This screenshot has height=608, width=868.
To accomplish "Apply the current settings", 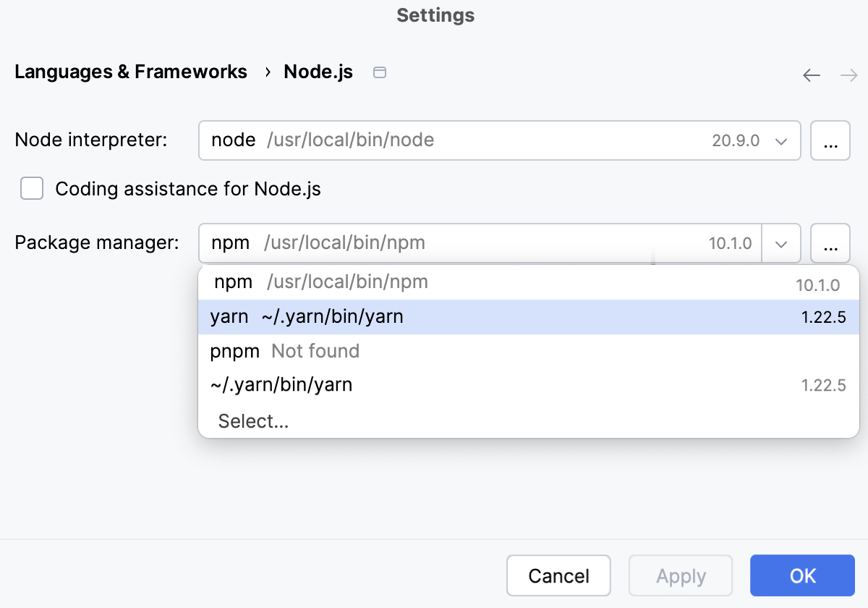I will [x=680, y=575].
